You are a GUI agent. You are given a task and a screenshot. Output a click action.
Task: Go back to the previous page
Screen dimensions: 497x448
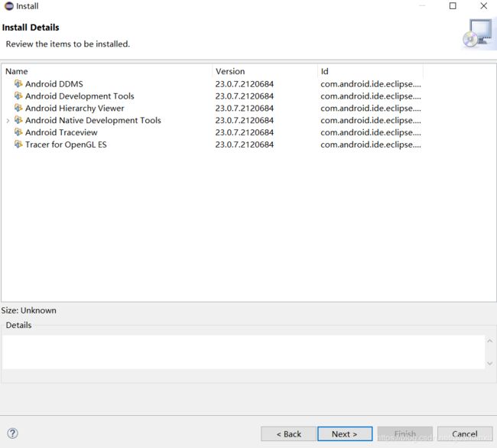[288, 433]
